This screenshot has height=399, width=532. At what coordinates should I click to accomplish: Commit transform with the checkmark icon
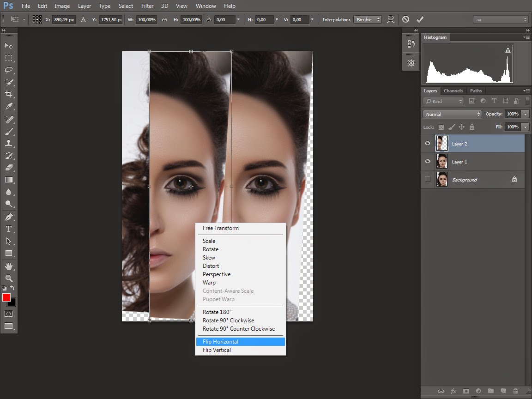click(x=420, y=19)
